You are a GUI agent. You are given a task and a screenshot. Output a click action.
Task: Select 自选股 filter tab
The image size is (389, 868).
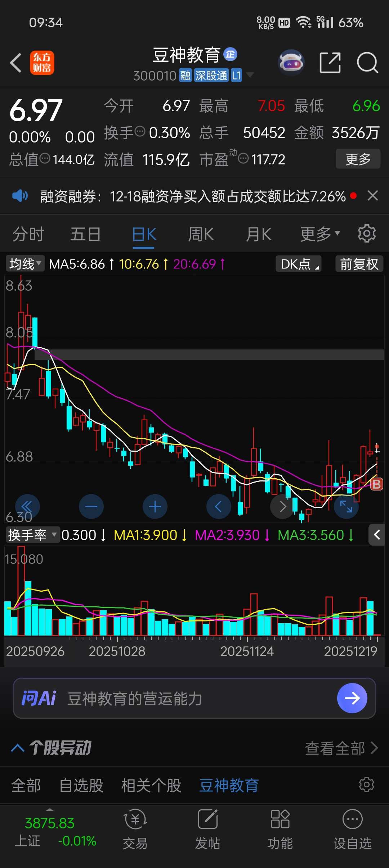81,785
